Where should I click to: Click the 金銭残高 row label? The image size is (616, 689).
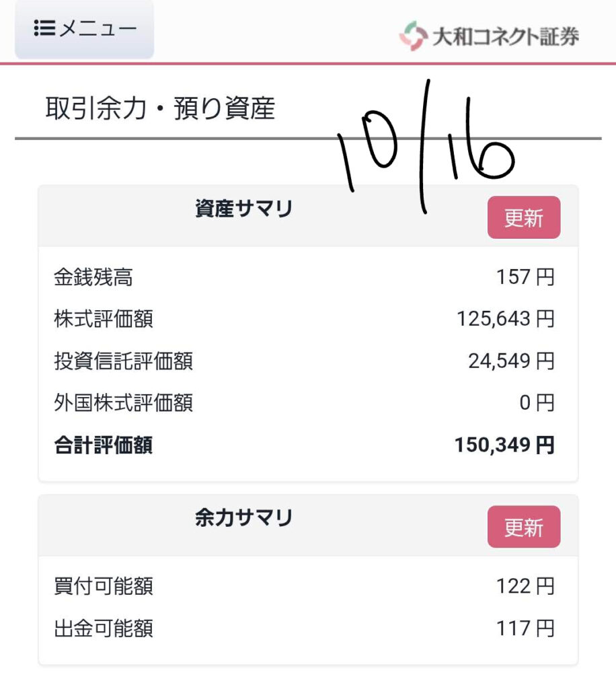(x=93, y=277)
